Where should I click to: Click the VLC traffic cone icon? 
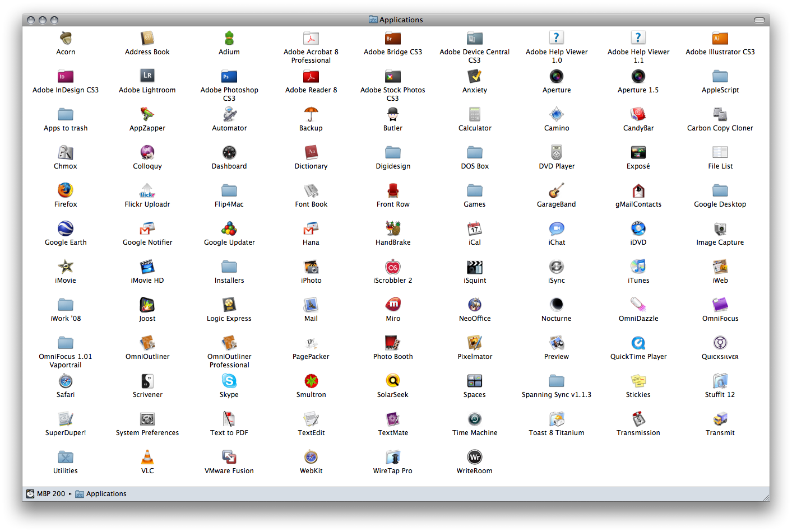pos(147,457)
